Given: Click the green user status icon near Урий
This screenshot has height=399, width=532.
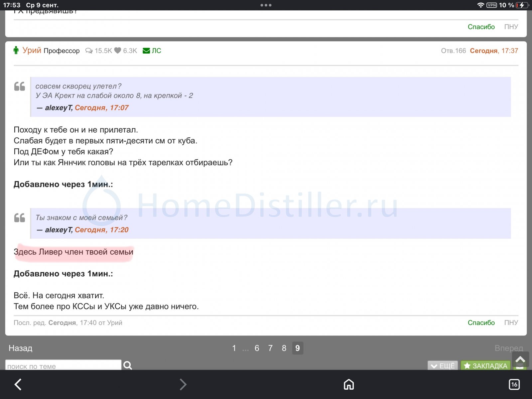Looking at the screenshot, I should 16,51.
